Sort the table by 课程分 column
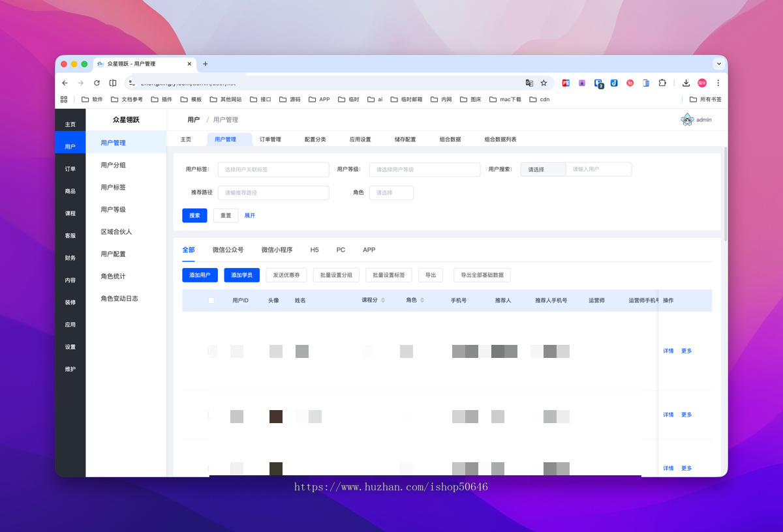Screen dimensions: 783x532 point(383,301)
